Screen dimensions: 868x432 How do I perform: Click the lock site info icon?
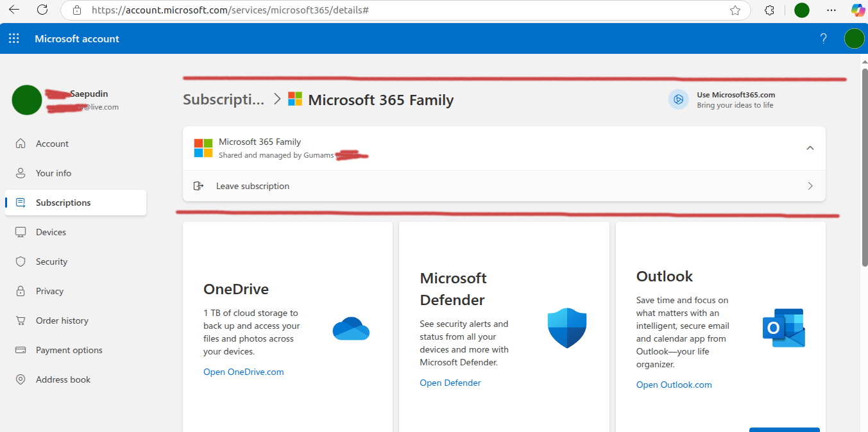coord(77,10)
